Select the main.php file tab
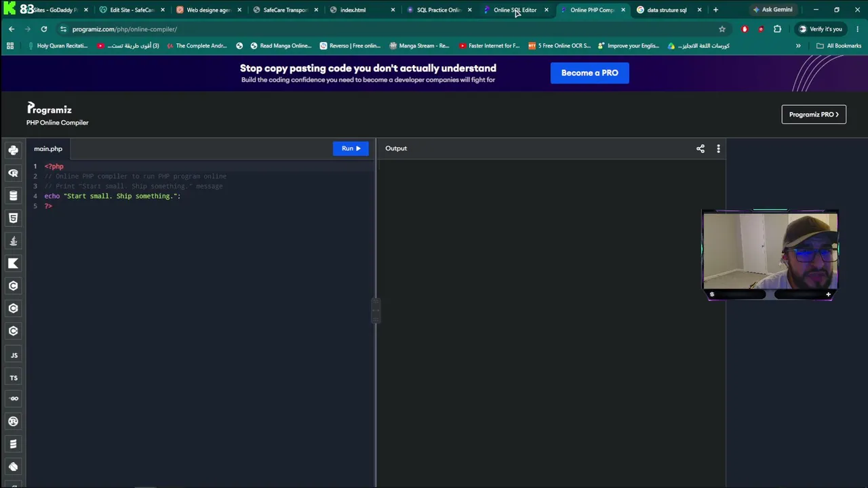Viewport: 868px width, 488px height. pyautogui.click(x=48, y=148)
